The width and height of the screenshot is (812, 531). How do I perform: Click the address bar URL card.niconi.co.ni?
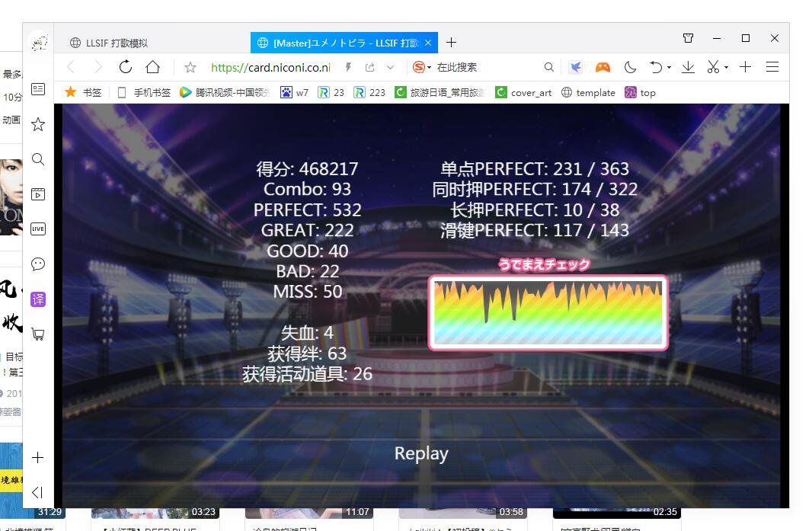(x=271, y=67)
